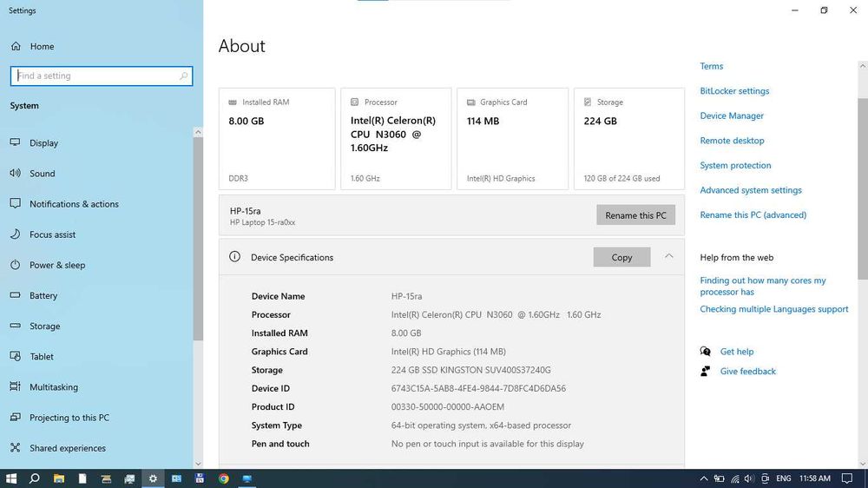Open BitLocker settings link
This screenshot has height=488, width=868.
pyautogui.click(x=734, y=91)
